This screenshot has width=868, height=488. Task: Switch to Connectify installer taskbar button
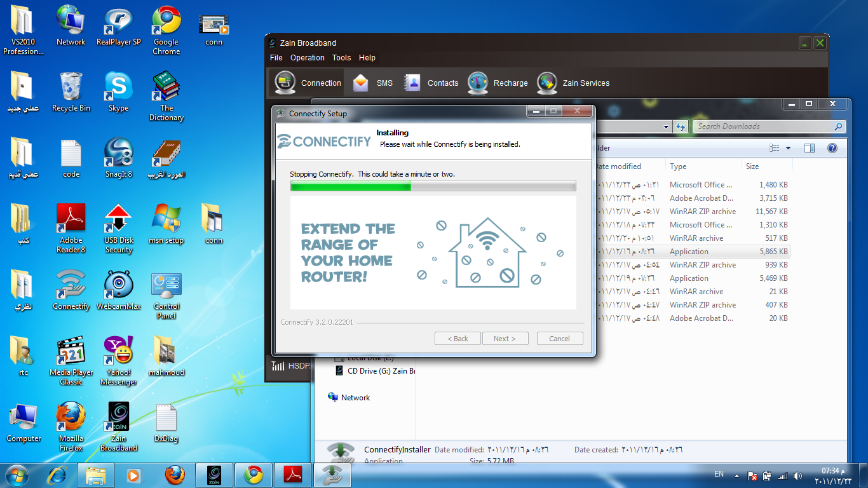[332, 475]
